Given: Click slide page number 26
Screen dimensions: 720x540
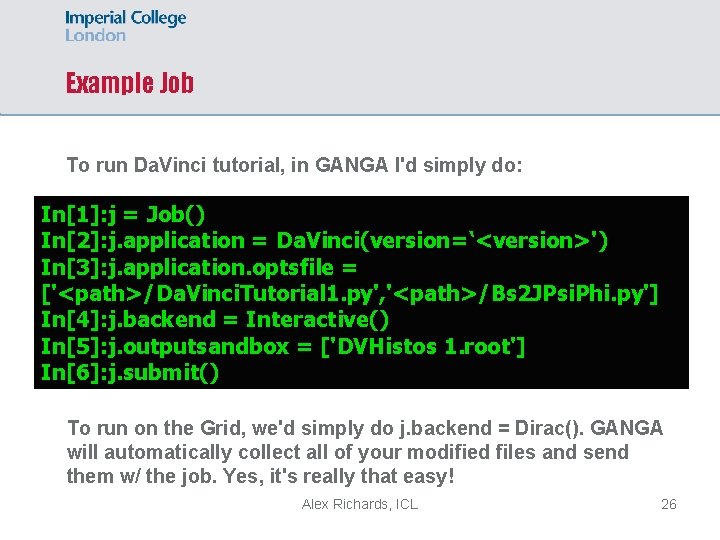Looking at the screenshot, I should (x=669, y=504).
